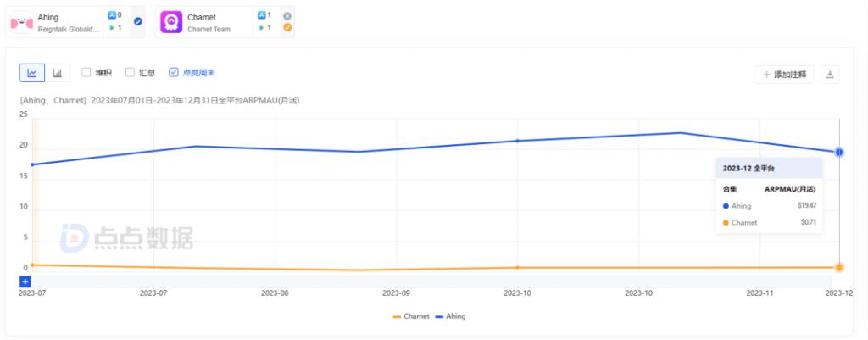The image size is (868, 340).
Task: Click the blue plus button below chart
Action: (25, 281)
